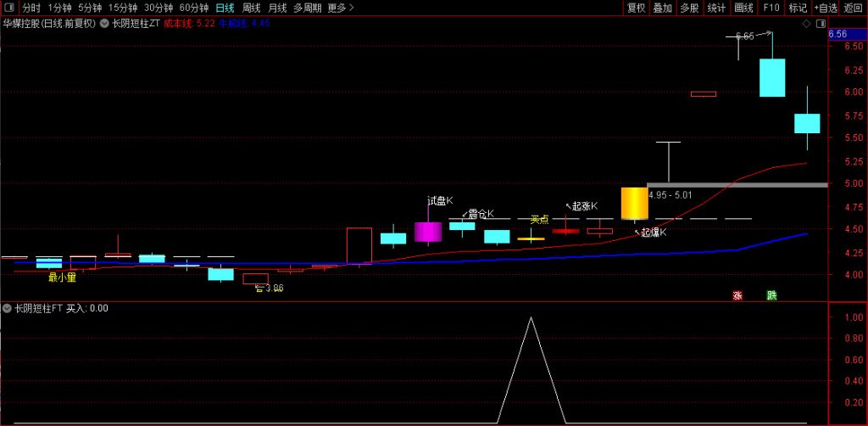Click the green 跌 marker icon

[771, 295]
